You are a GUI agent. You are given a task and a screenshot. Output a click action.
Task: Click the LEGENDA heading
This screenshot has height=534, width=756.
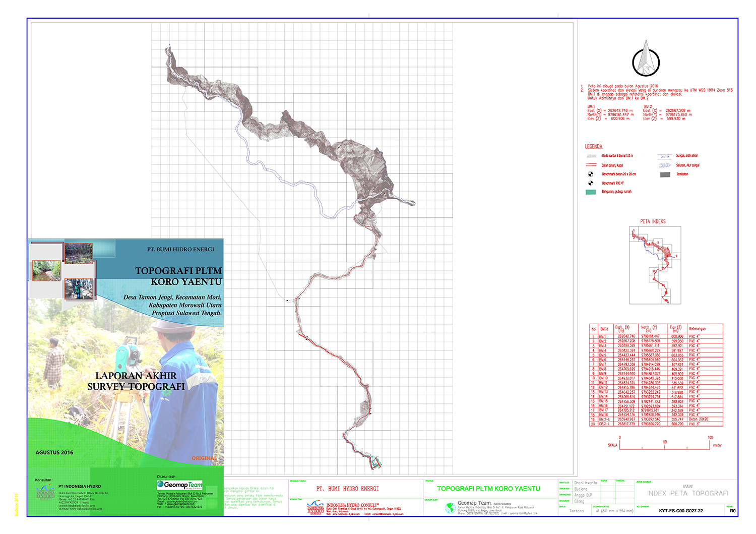coord(593,147)
